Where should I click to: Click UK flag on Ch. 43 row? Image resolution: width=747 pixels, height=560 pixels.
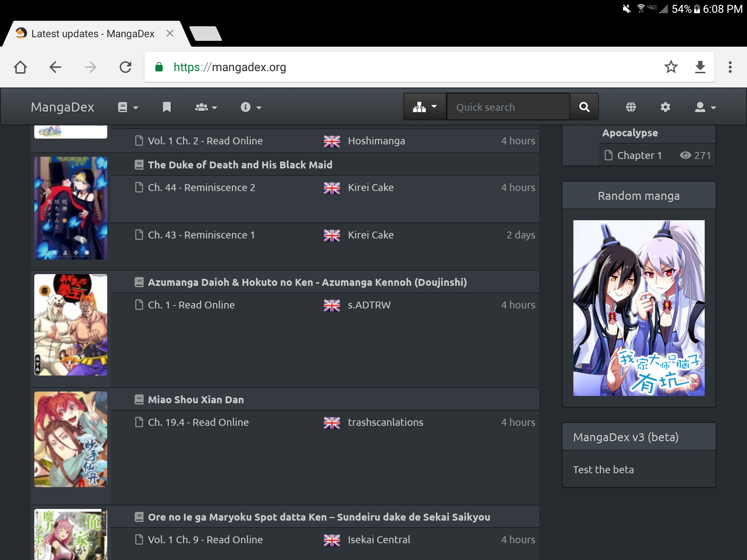coord(332,235)
